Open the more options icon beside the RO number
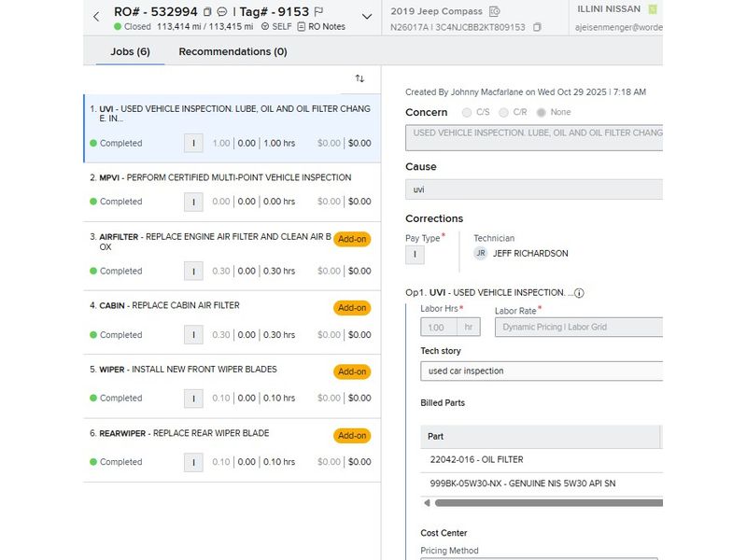Viewport: 747px width, 560px height. pos(222,12)
